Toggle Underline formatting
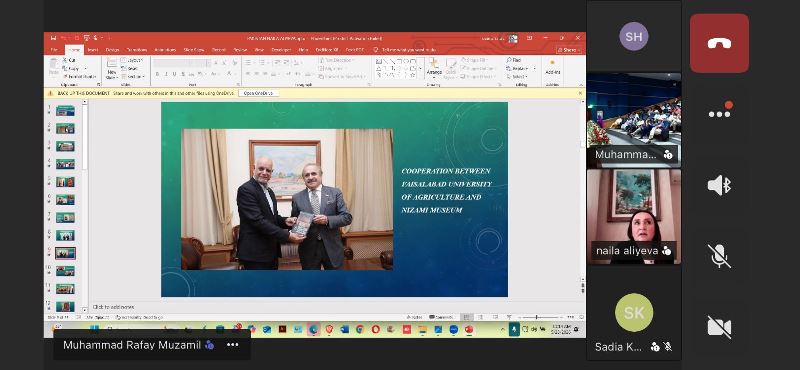This screenshot has height=370, width=800. [174, 74]
